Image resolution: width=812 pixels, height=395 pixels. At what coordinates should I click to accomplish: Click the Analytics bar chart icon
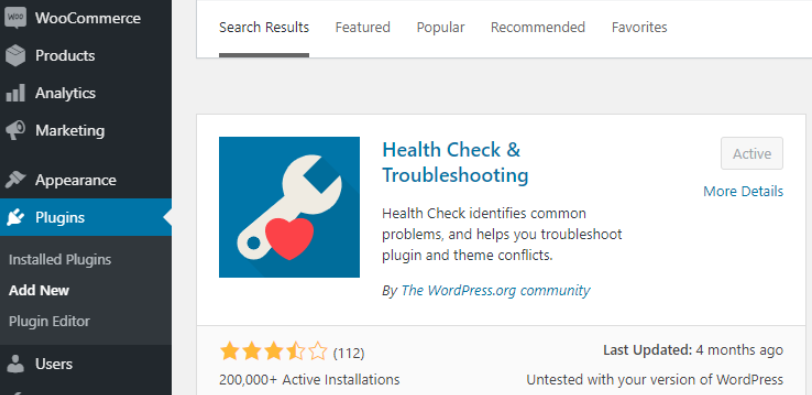coord(16,94)
